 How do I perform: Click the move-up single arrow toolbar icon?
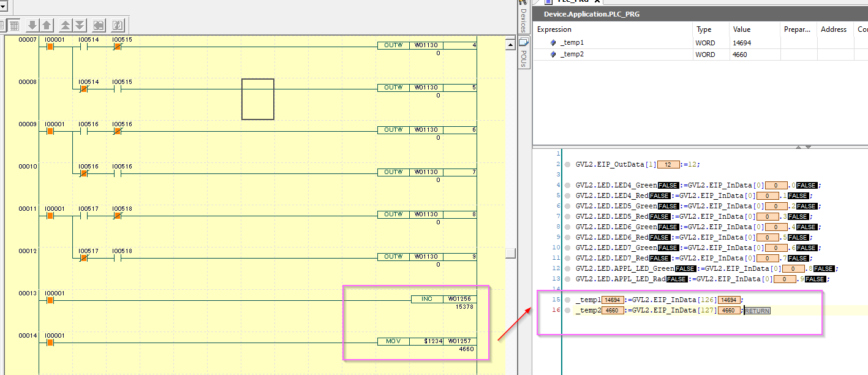[47, 25]
